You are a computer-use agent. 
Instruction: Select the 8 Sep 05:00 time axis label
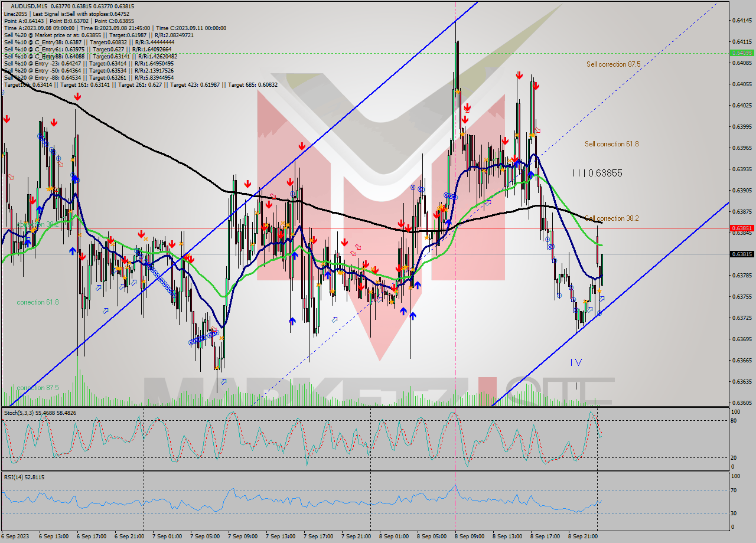click(x=432, y=537)
